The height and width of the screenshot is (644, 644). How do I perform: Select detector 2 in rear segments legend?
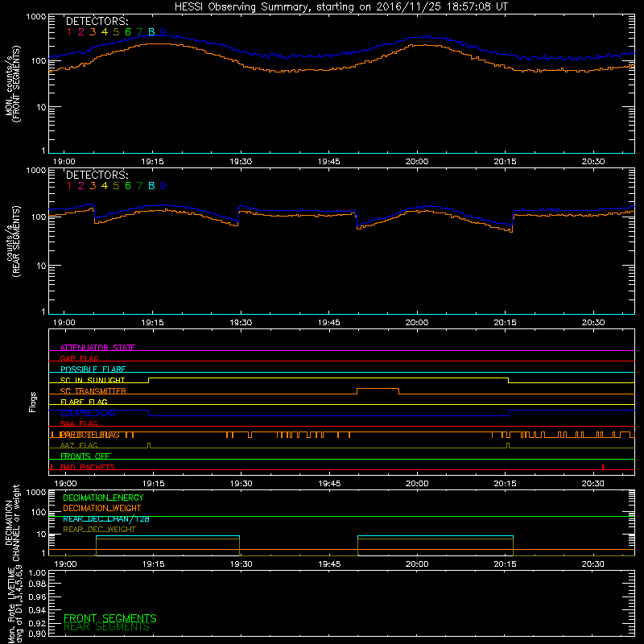click(x=81, y=186)
